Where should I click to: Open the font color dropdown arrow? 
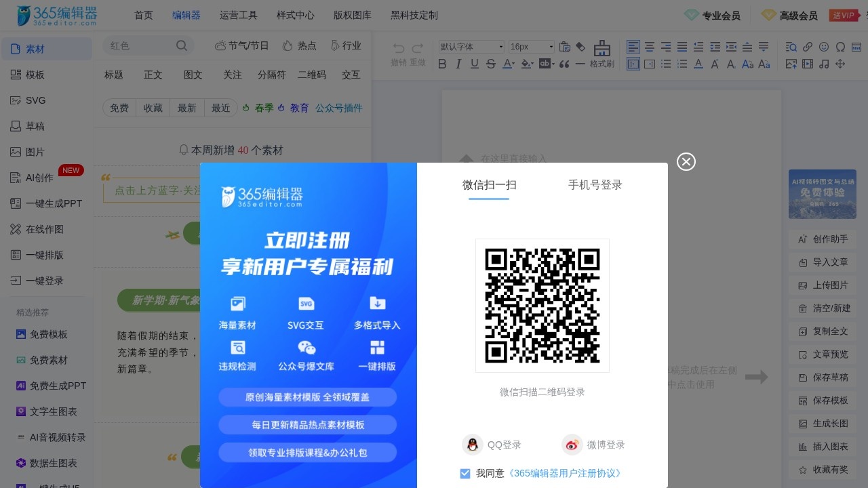click(514, 64)
